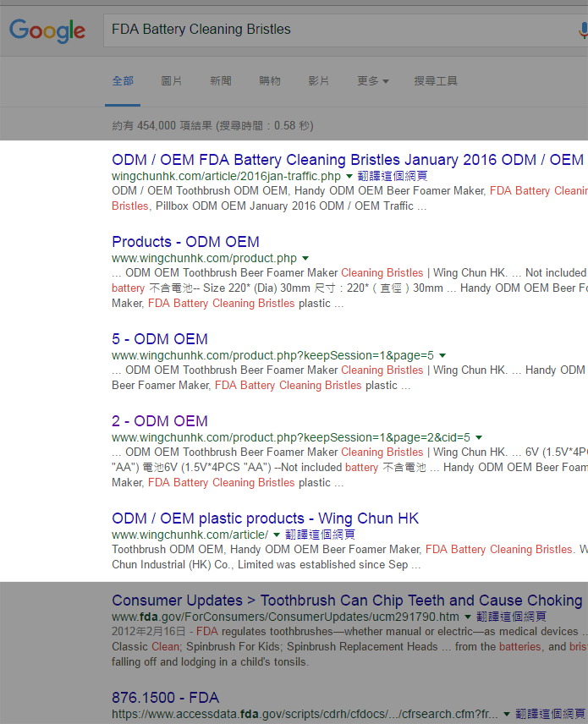Expand arrow beside the page=5 URL

coord(442,356)
